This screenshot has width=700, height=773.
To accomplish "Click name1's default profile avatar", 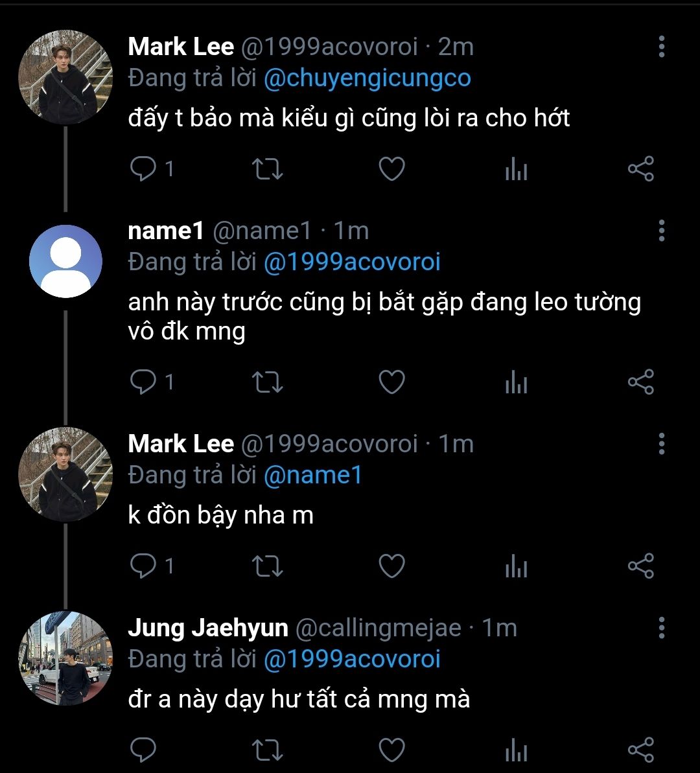I will click(65, 261).
